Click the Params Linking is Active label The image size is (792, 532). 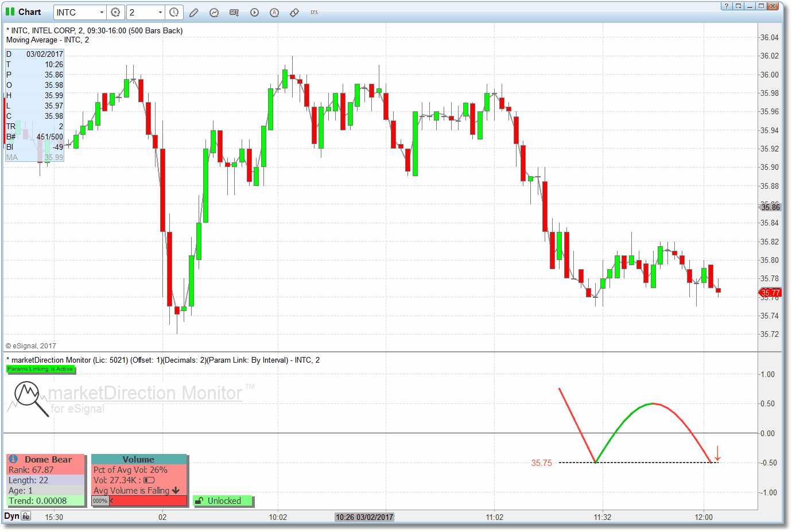tap(40, 369)
